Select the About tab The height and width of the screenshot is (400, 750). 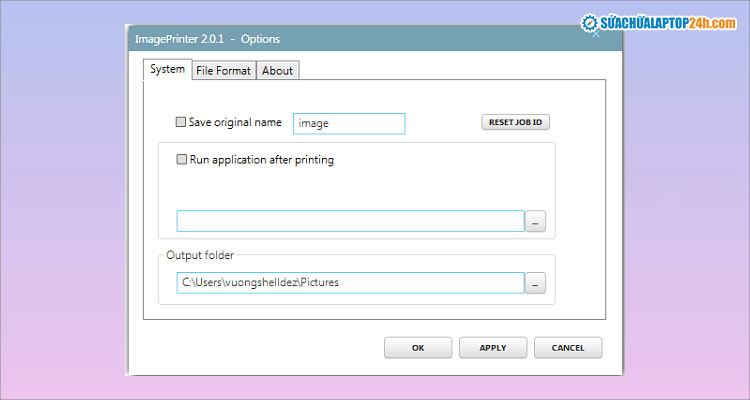(x=277, y=70)
